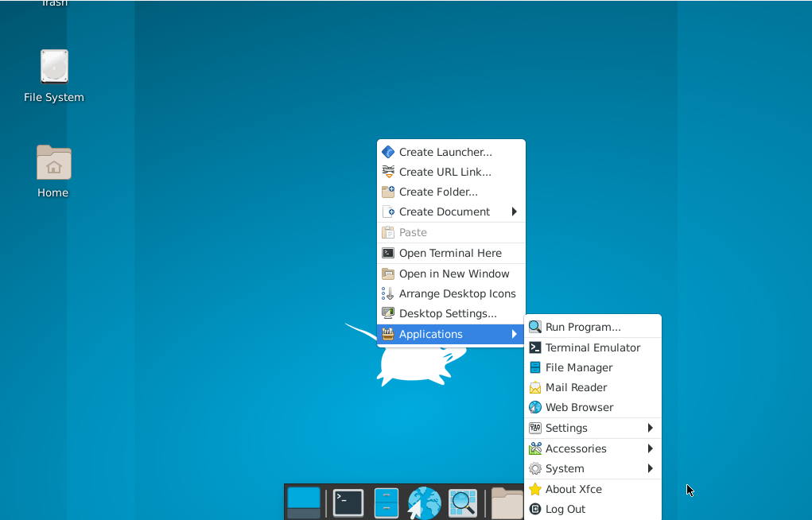Click the Web Browser globe icon in submenu
The image size is (812, 520).
pos(535,407)
